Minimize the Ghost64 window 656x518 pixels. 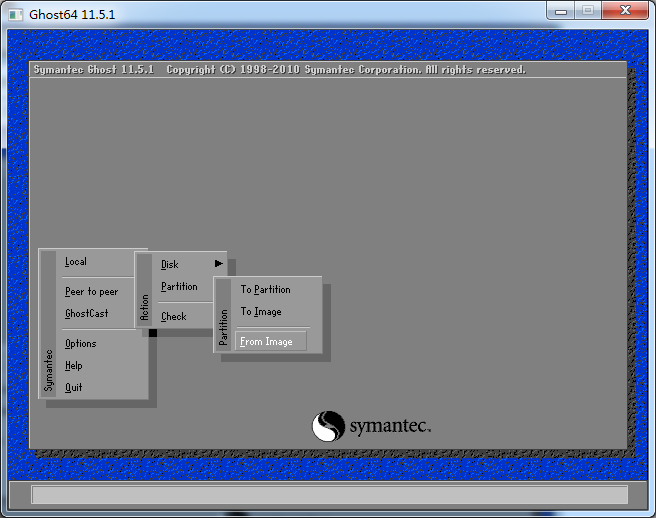[x=561, y=11]
